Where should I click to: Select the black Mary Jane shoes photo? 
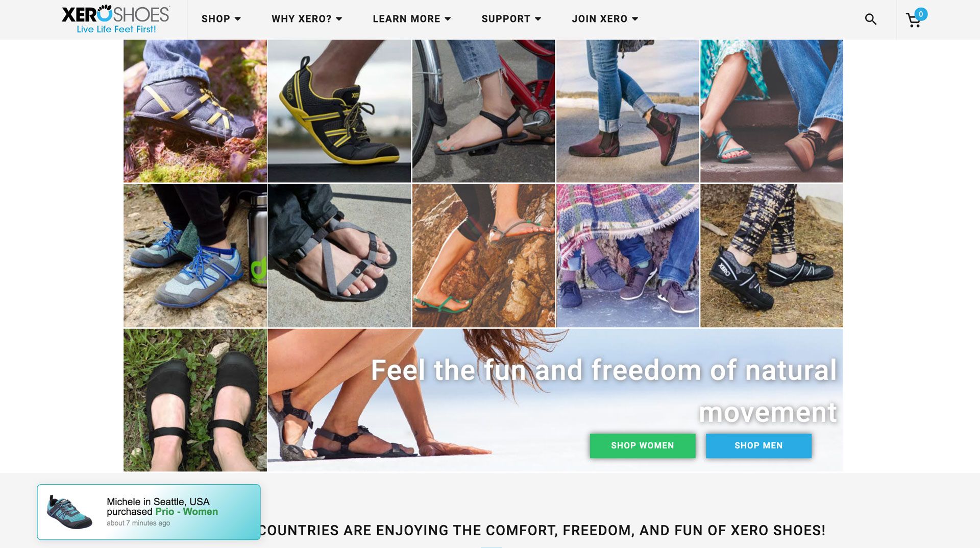(195, 400)
